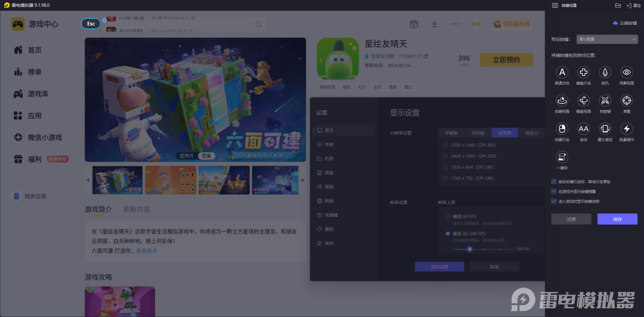Select the 批量操作 lightning icon
644x317 pixels.
(x=627, y=129)
